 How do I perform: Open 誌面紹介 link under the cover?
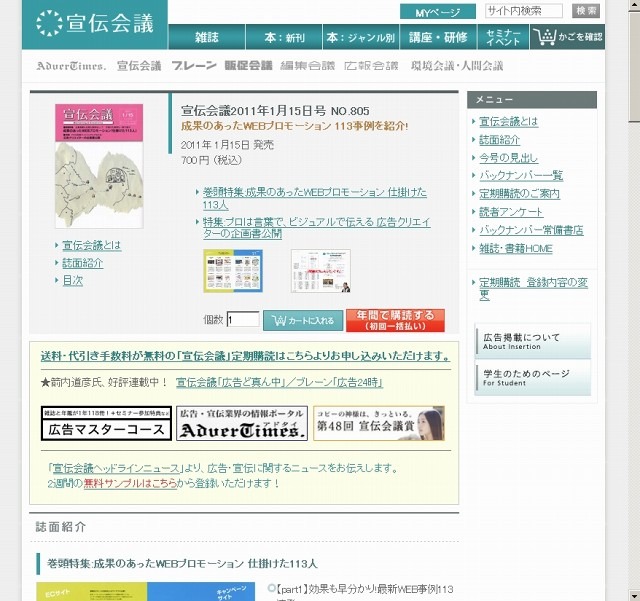pyautogui.click(x=82, y=263)
